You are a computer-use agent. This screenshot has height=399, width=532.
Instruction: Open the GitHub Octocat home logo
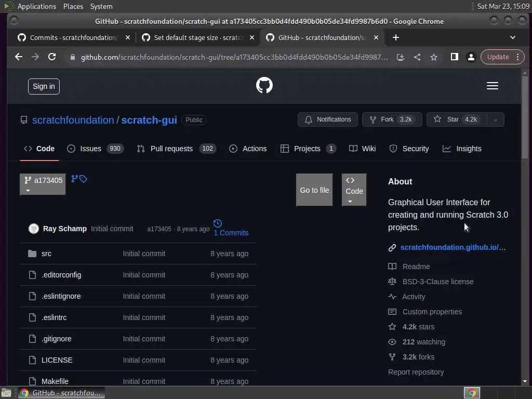[264, 85]
